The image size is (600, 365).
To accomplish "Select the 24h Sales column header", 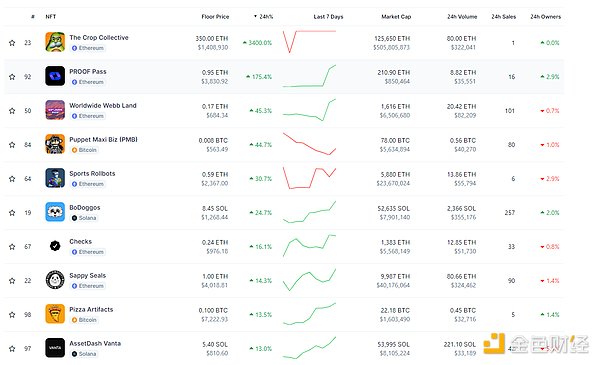I will (504, 16).
